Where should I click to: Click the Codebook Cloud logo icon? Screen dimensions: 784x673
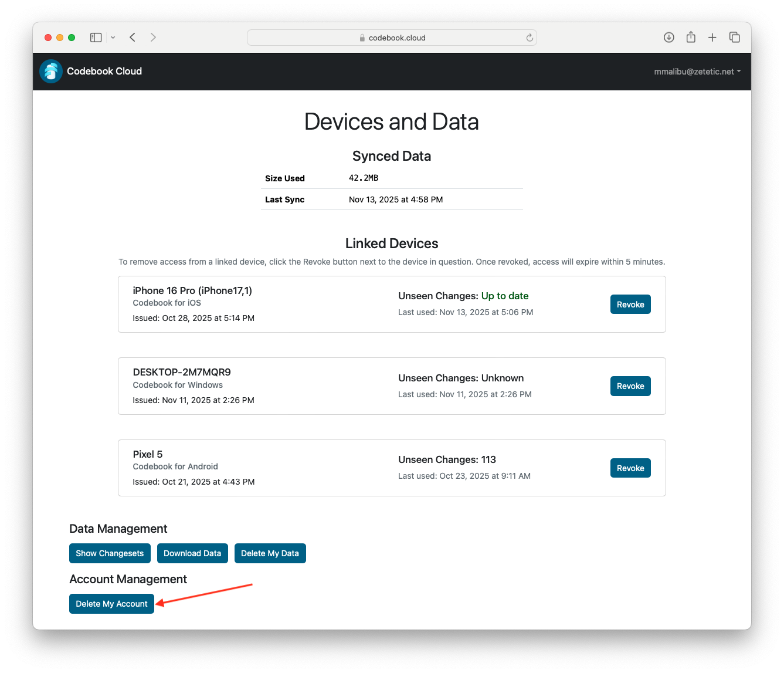click(x=50, y=71)
